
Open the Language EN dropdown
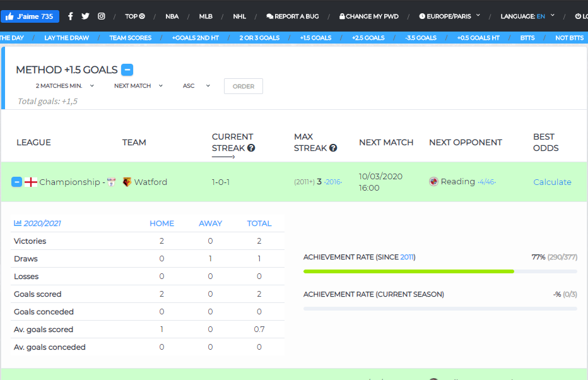coord(527,16)
